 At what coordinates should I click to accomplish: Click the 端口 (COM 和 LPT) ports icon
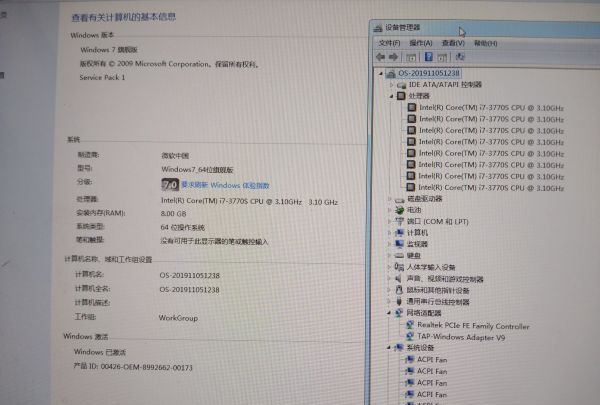click(x=399, y=221)
